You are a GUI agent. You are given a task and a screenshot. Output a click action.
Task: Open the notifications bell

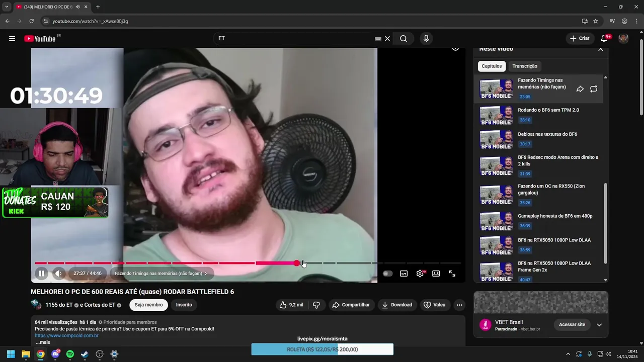[x=605, y=39]
